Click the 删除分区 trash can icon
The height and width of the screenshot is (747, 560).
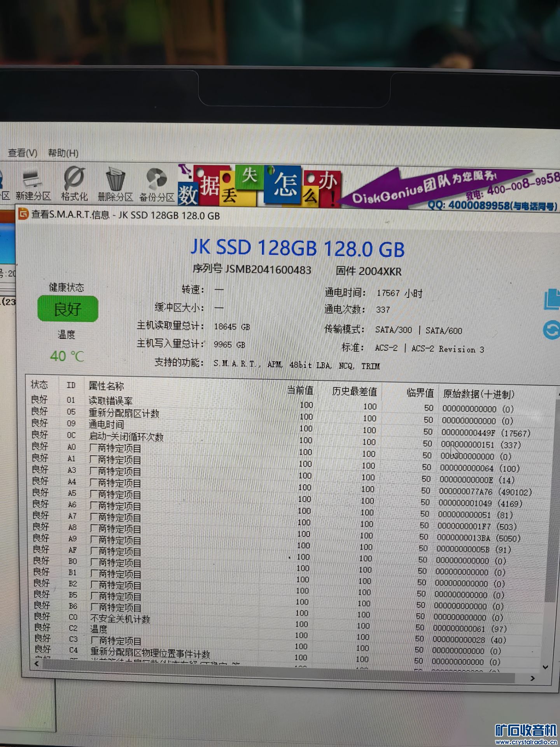115,185
